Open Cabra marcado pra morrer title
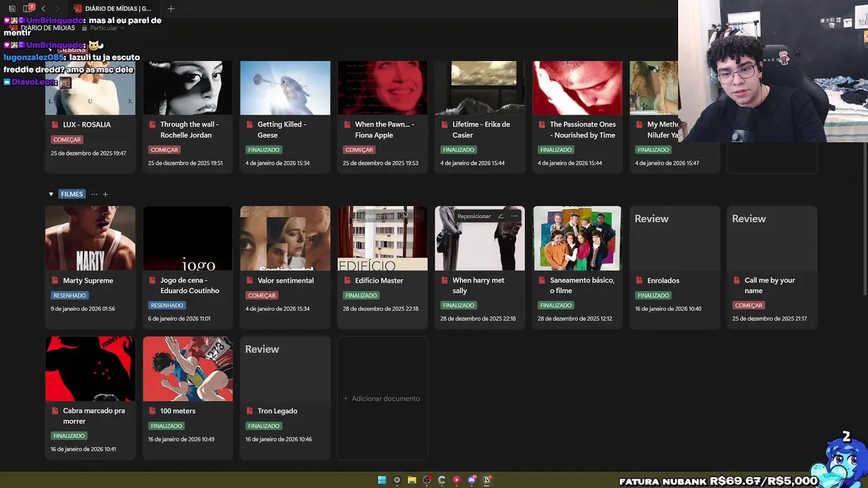 click(x=94, y=416)
